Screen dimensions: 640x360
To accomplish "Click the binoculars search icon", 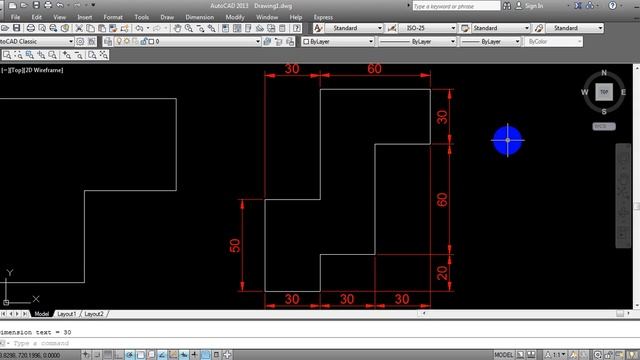I will click(507, 6).
